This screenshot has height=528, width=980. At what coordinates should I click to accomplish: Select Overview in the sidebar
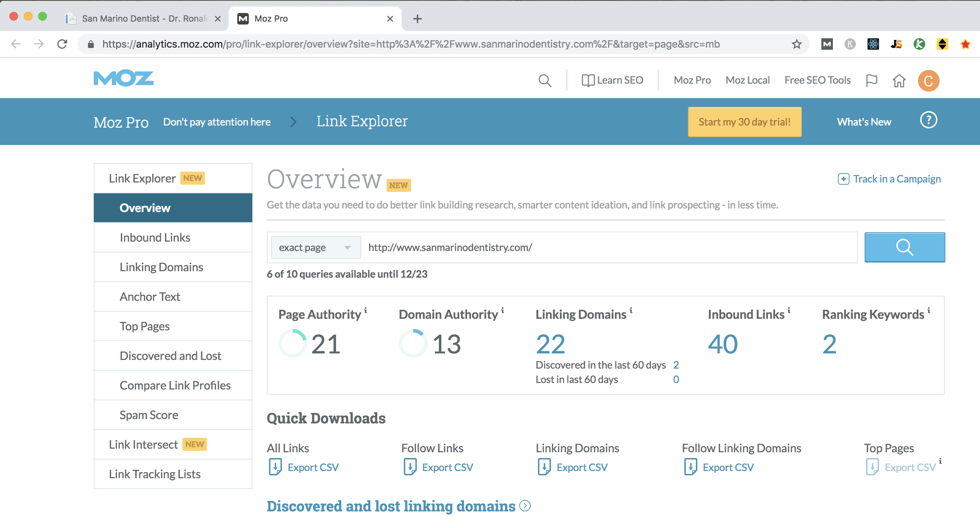coord(173,208)
